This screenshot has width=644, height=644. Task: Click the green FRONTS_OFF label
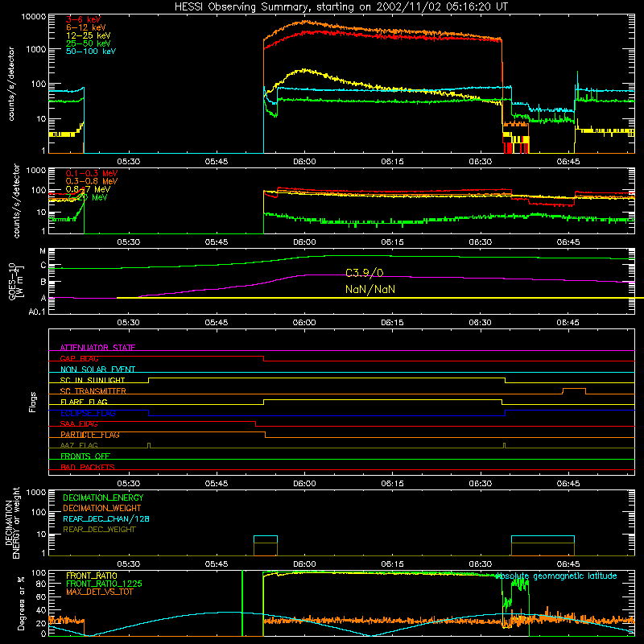coord(85,456)
